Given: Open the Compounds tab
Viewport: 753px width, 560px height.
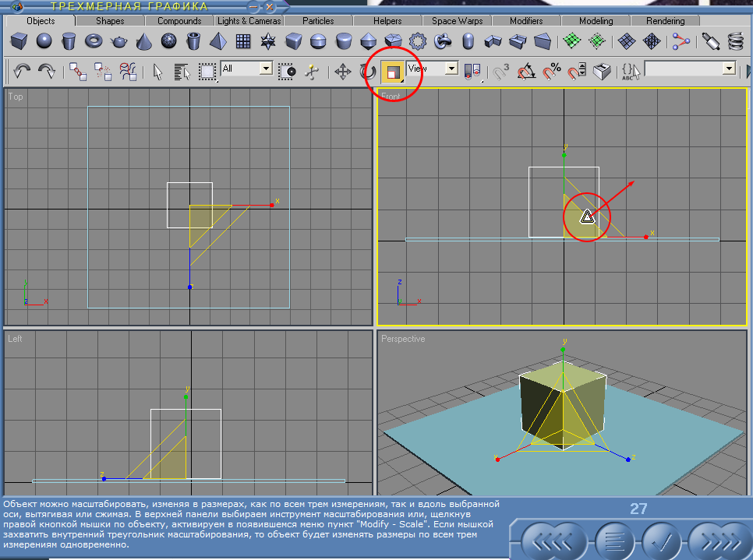Looking at the screenshot, I should pyautogui.click(x=179, y=20).
